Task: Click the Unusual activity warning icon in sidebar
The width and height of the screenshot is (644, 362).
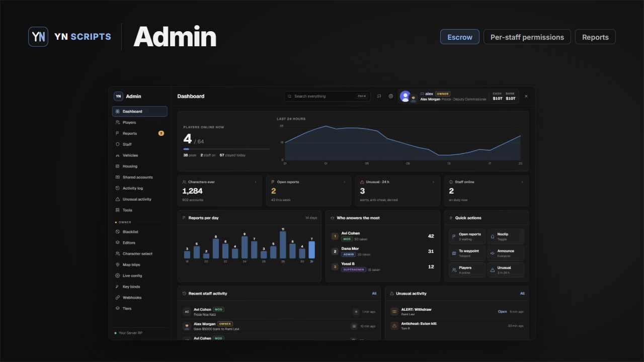Action: (117, 200)
